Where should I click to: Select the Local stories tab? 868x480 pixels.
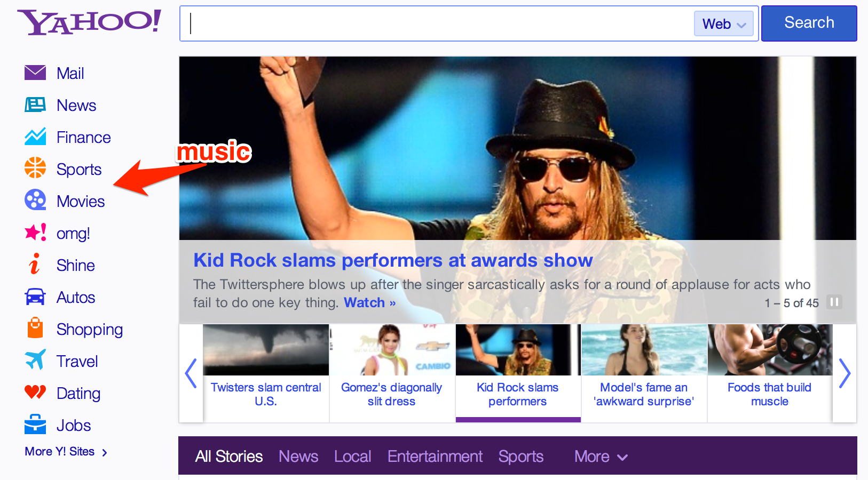click(352, 457)
